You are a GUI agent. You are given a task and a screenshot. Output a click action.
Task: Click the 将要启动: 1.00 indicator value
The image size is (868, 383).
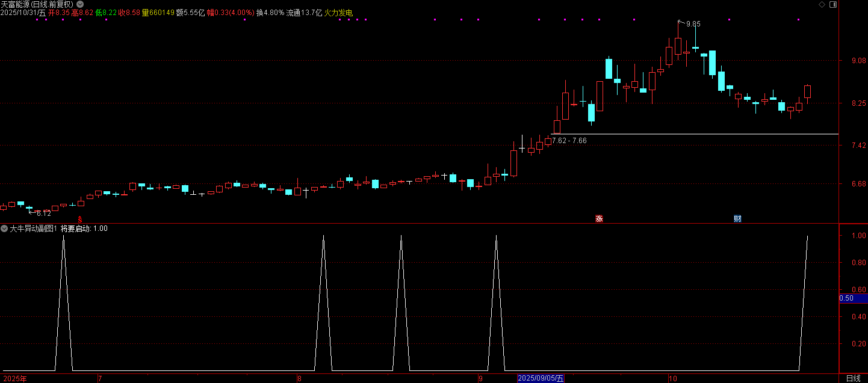click(84, 228)
